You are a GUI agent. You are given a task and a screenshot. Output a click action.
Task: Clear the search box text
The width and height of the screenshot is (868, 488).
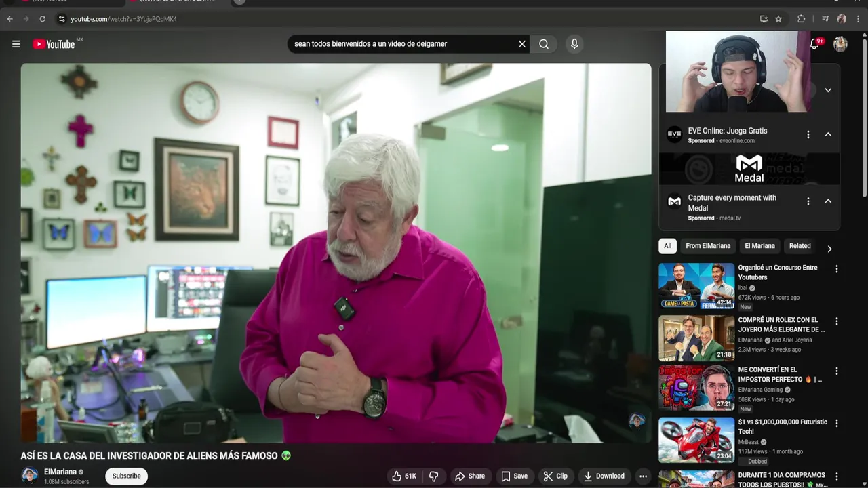click(522, 44)
